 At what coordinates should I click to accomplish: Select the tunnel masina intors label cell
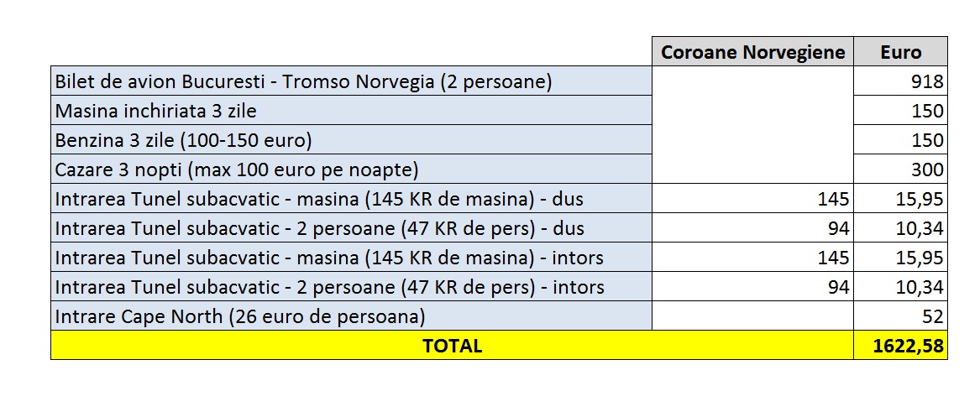(351, 258)
